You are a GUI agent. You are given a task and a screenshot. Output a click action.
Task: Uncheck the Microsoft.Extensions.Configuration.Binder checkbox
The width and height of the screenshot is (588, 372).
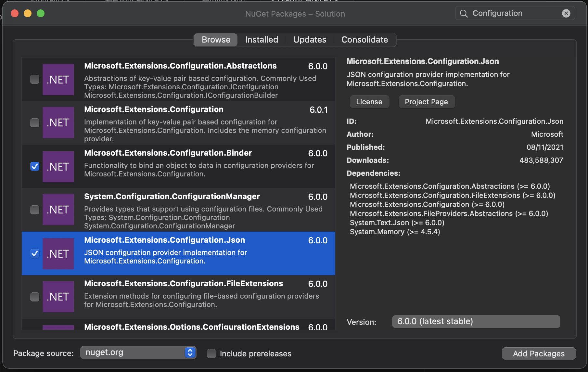coord(34,166)
